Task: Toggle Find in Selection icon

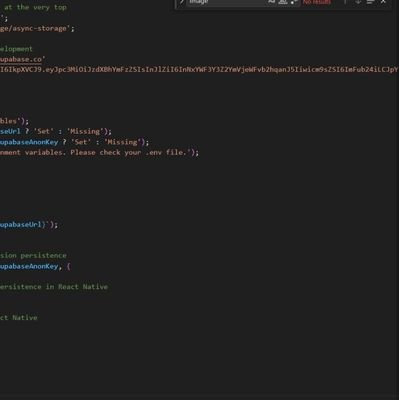Action: [370, 2]
